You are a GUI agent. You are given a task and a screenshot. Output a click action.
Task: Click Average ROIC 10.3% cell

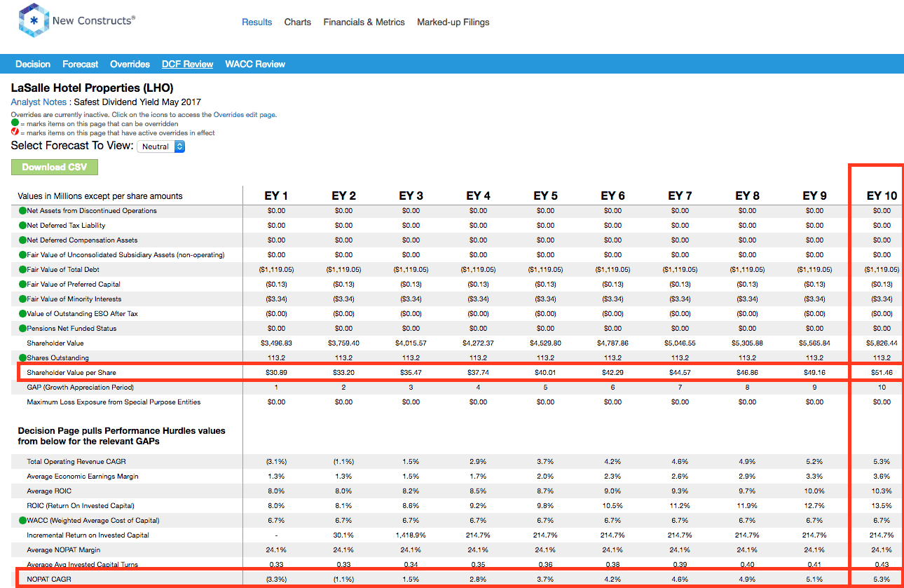[882, 491]
